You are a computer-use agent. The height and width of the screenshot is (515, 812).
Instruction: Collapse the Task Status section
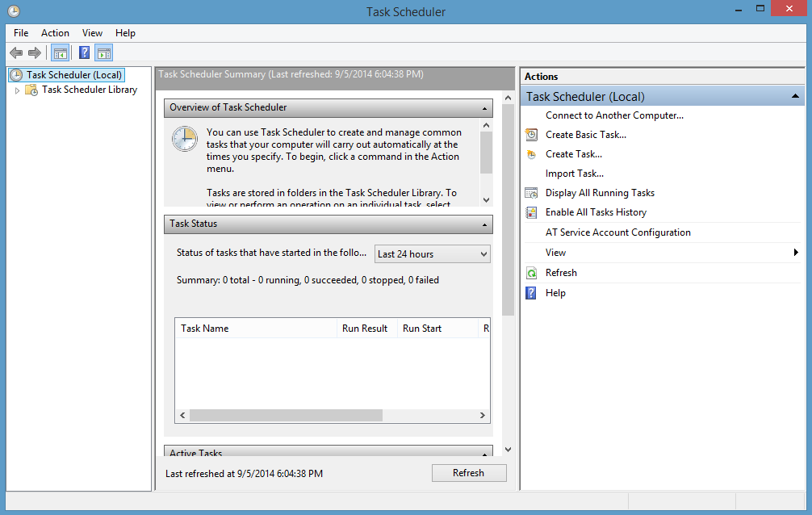click(x=484, y=224)
